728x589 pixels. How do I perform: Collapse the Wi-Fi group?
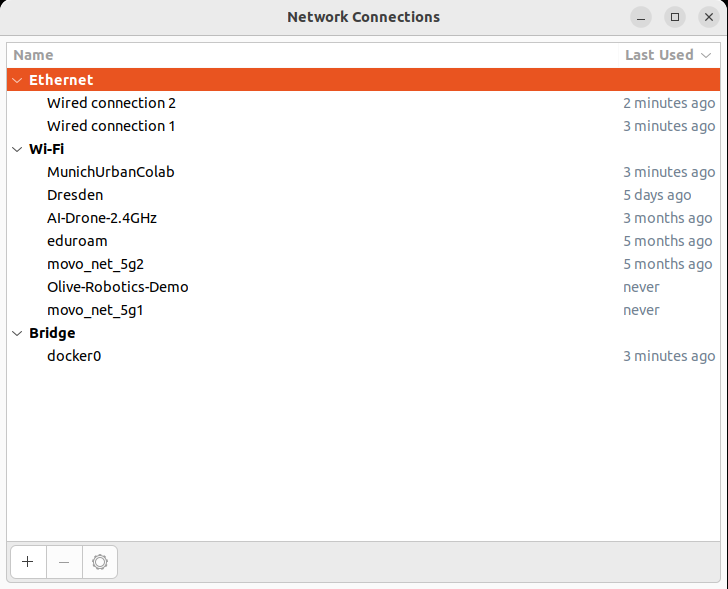click(x=17, y=149)
